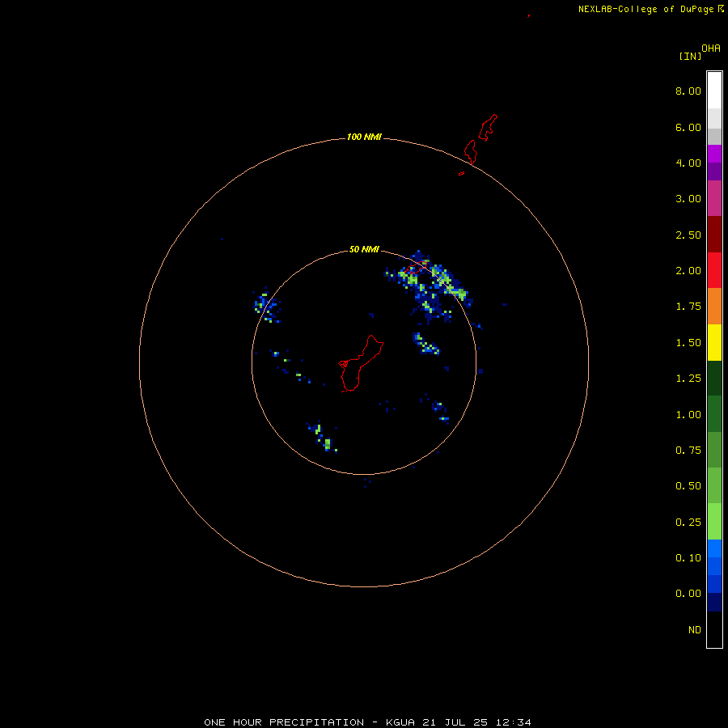This screenshot has width=728, height=728.
Task: Select the 2.00 legend value
Action: point(688,271)
